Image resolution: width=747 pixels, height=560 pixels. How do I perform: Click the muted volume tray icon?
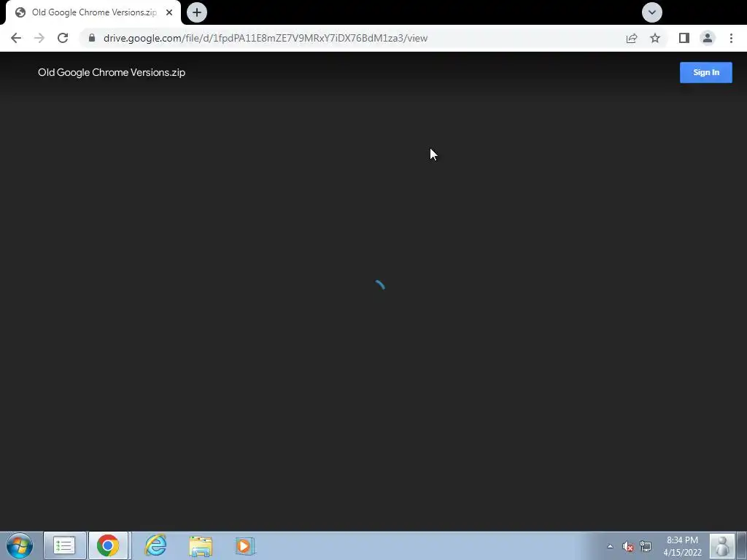click(628, 547)
